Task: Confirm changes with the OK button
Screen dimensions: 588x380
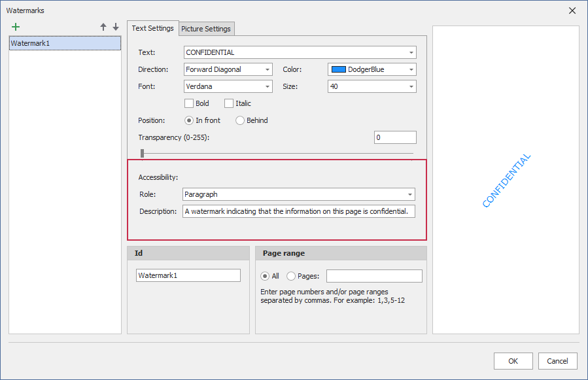Action: (x=513, y=360)
